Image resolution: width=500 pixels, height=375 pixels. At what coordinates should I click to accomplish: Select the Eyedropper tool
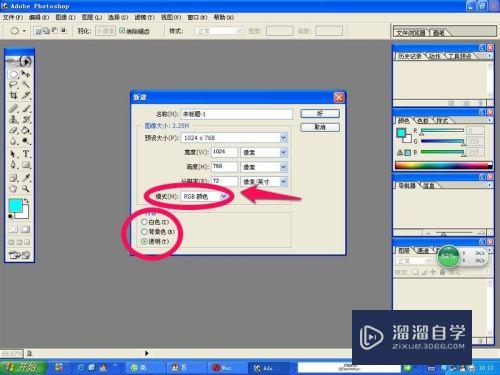(26, 178)
